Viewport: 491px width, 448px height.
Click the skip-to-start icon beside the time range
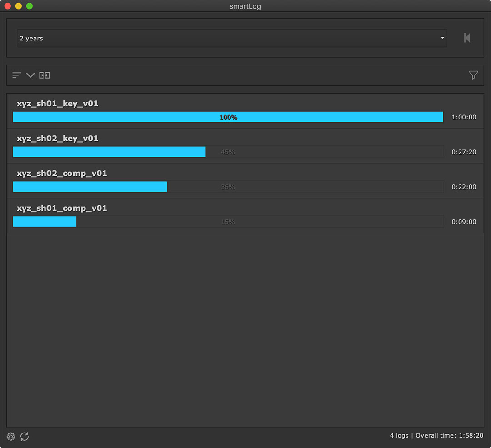tap(467, 38)
